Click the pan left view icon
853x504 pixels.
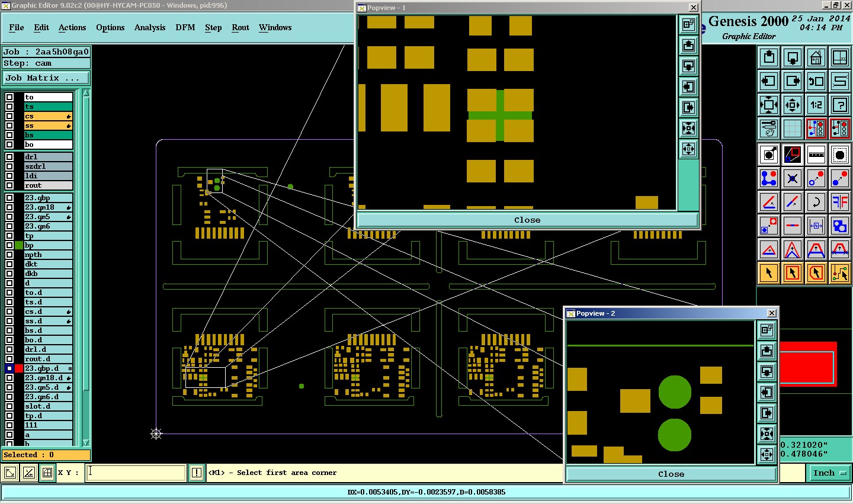[x=769, y=81]
